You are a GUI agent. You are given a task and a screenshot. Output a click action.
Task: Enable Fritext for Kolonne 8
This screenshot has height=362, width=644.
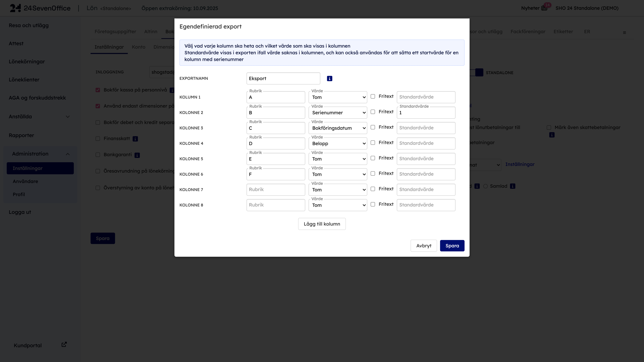(373, 204)
